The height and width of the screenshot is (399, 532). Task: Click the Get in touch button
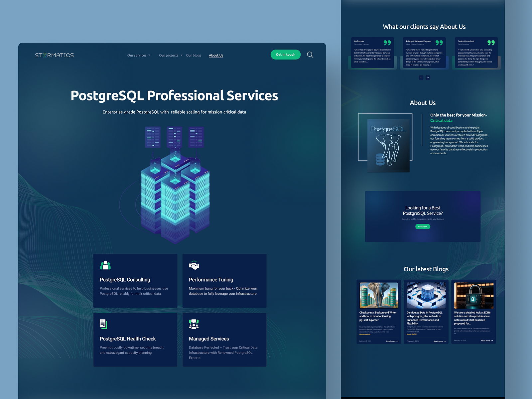[x=285, y=54]
